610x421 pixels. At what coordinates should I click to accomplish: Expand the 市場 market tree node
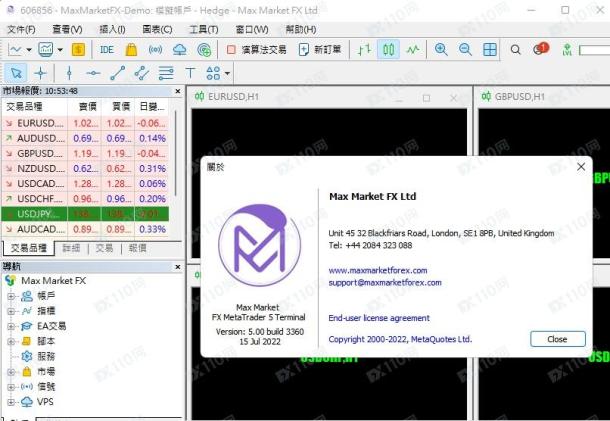[11, 372]
